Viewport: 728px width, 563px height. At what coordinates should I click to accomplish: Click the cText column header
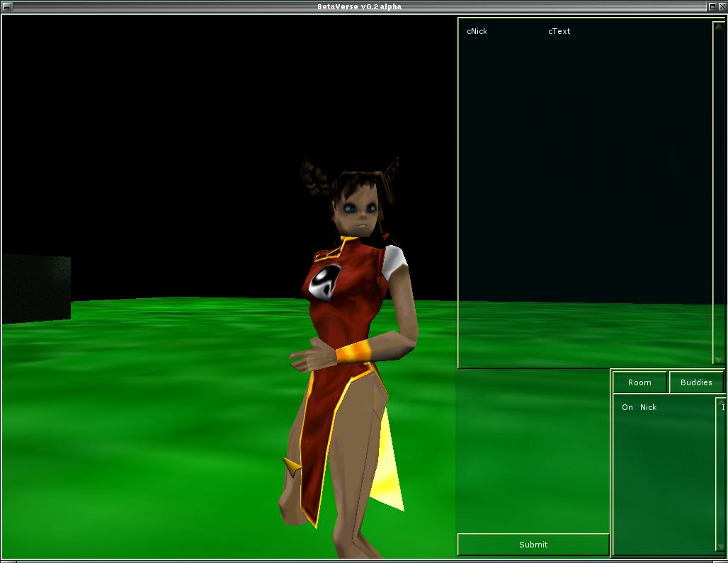pyautogui.click(x=559, y=31)
